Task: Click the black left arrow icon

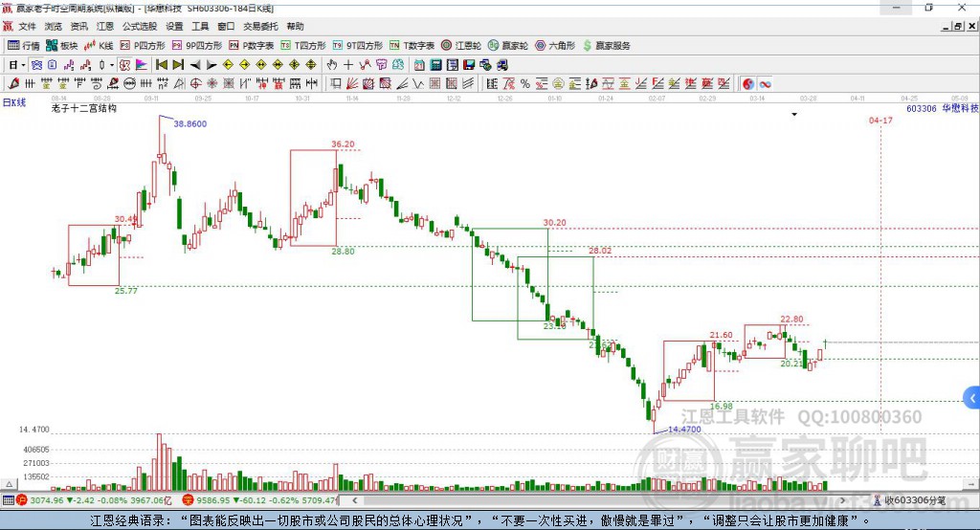Action: 195,65
